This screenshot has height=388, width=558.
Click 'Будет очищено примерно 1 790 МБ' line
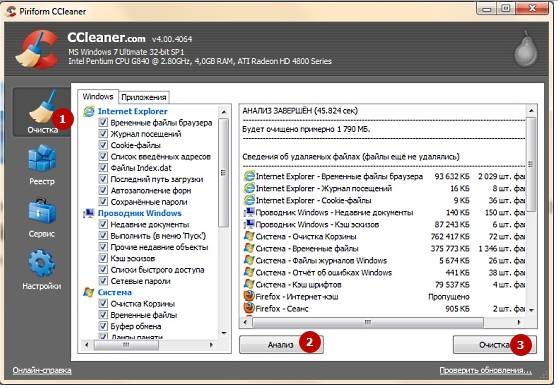coord(306,129)
